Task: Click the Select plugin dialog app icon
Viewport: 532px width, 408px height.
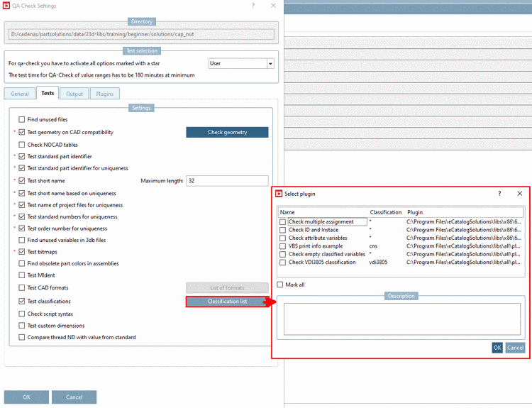Action: pos(279,194)
